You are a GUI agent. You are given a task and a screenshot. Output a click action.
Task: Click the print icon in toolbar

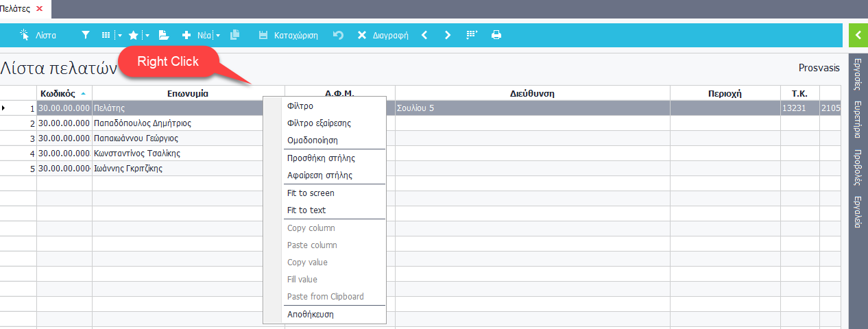tap(496, 35)
